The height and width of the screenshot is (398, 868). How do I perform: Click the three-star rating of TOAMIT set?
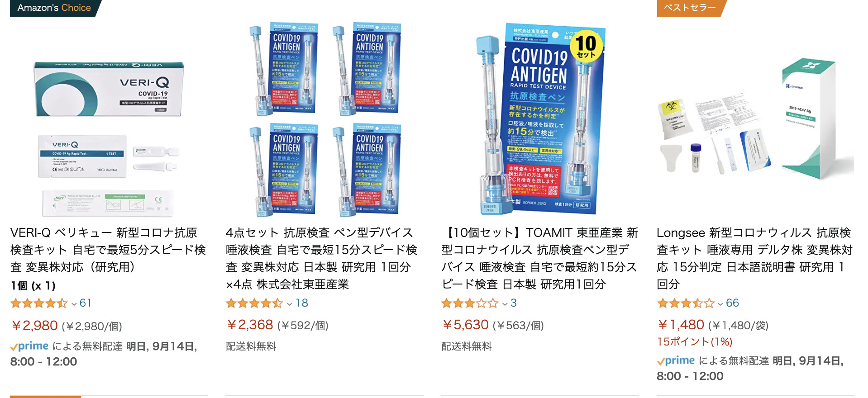coord(470,303)
